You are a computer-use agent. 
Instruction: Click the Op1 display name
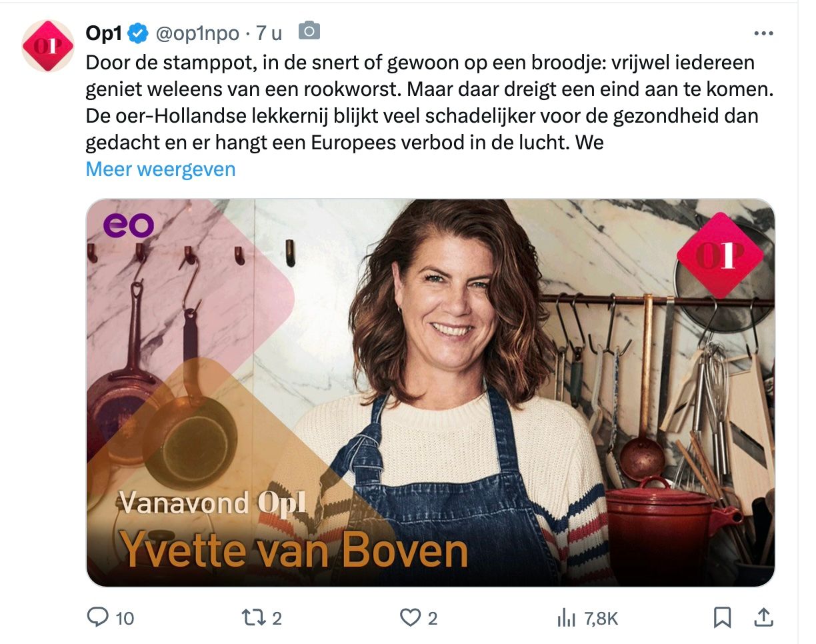(104, 33)
